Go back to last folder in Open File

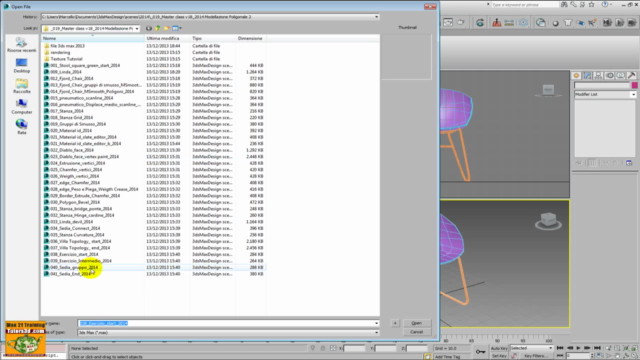coord(149,28)
